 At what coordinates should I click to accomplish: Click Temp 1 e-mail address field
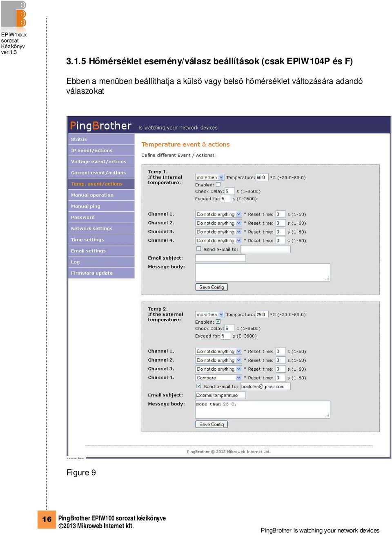click(x=265, y=249)
